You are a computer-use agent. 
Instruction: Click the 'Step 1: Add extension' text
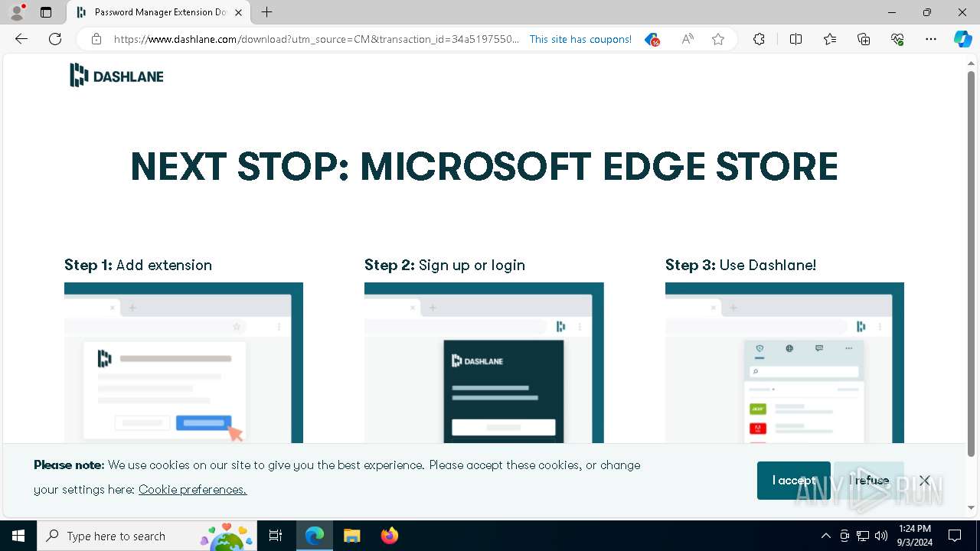(x=138, y=265)
